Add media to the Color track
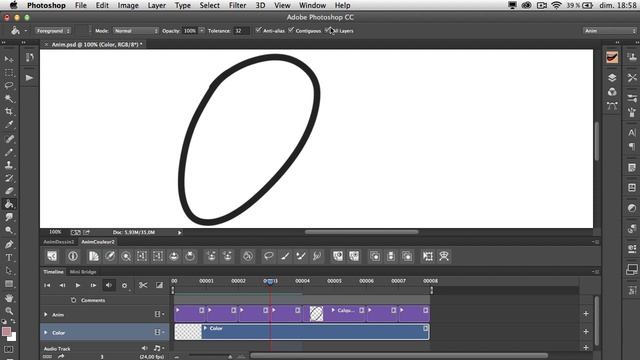The width and height of the screenshot is (640, 360). click(x=586, y=332)
